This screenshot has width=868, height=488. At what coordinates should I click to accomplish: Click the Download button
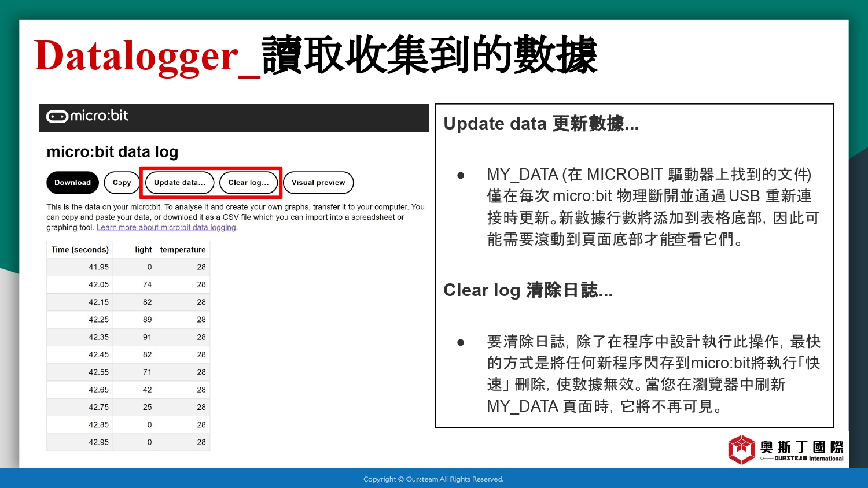(x=72, y=183)
